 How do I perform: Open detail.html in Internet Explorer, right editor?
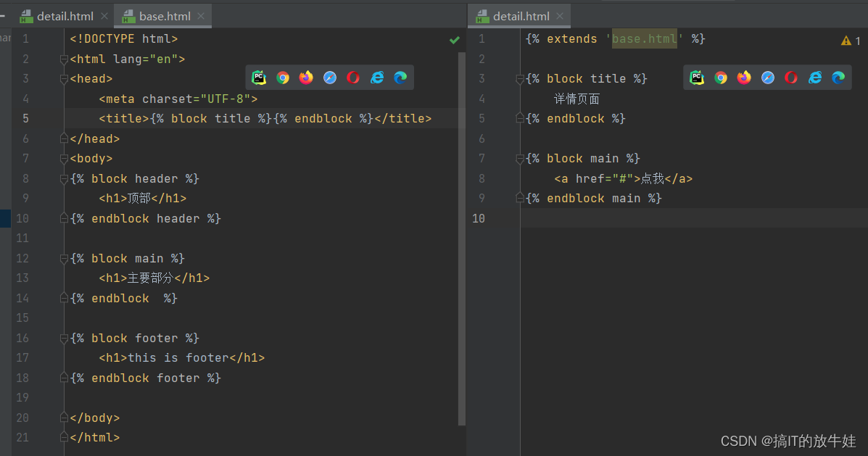[815, 78]
